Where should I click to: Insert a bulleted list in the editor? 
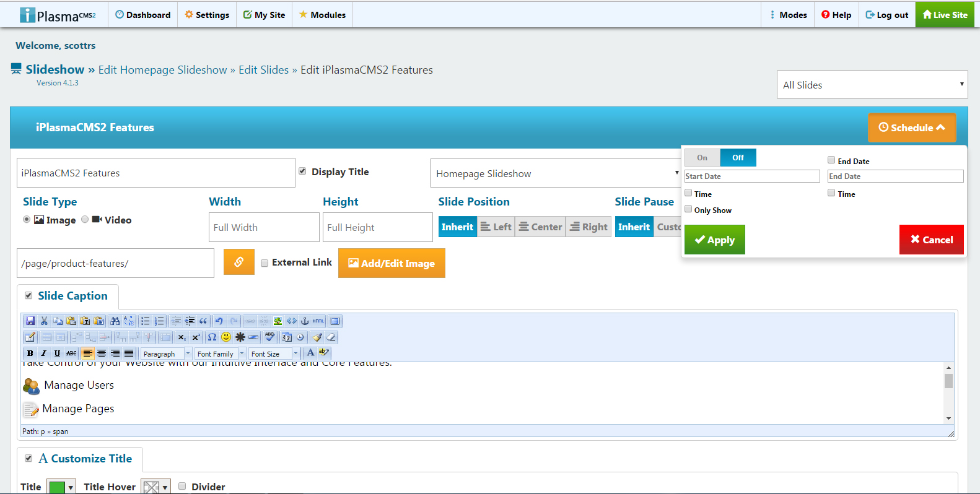[x=145, y=321]
